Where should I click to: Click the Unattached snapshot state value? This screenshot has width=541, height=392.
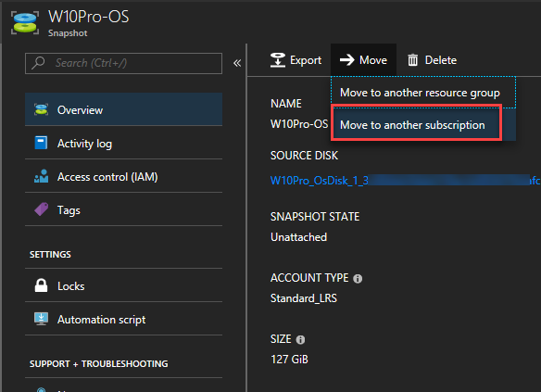pos(299,237)
